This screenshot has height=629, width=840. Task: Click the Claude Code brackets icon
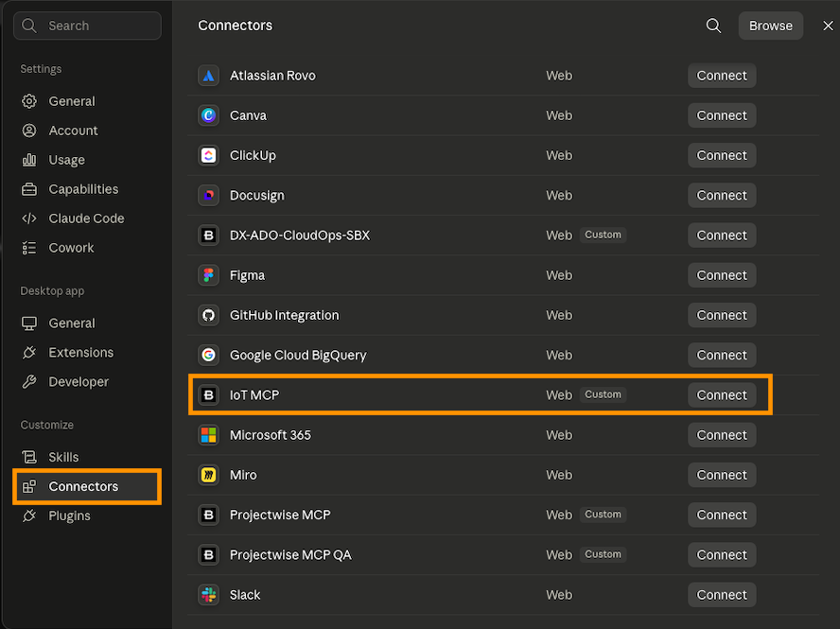click(29, 218)
